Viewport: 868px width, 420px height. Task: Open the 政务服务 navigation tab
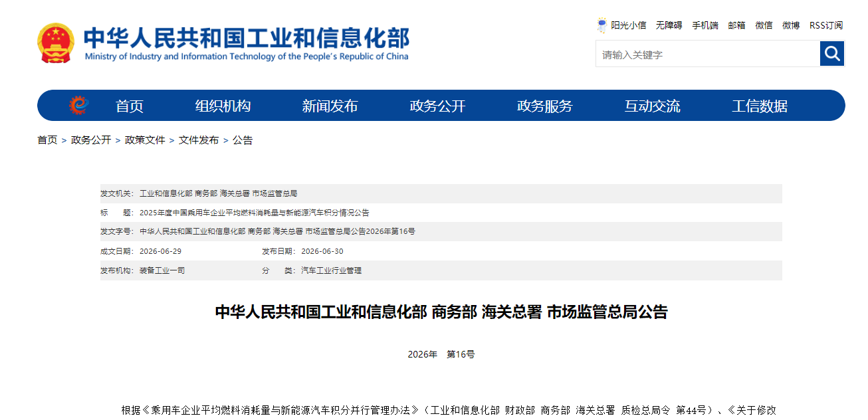click(x=545, y=106)
